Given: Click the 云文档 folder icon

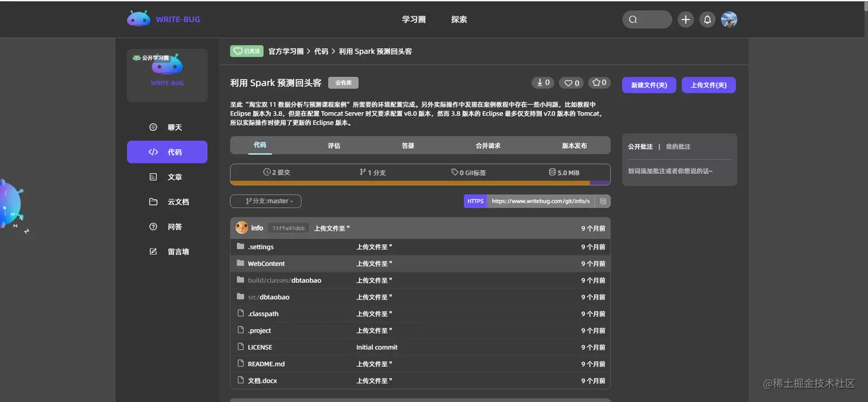Looking at the screenshot, I should click(153, 202).
